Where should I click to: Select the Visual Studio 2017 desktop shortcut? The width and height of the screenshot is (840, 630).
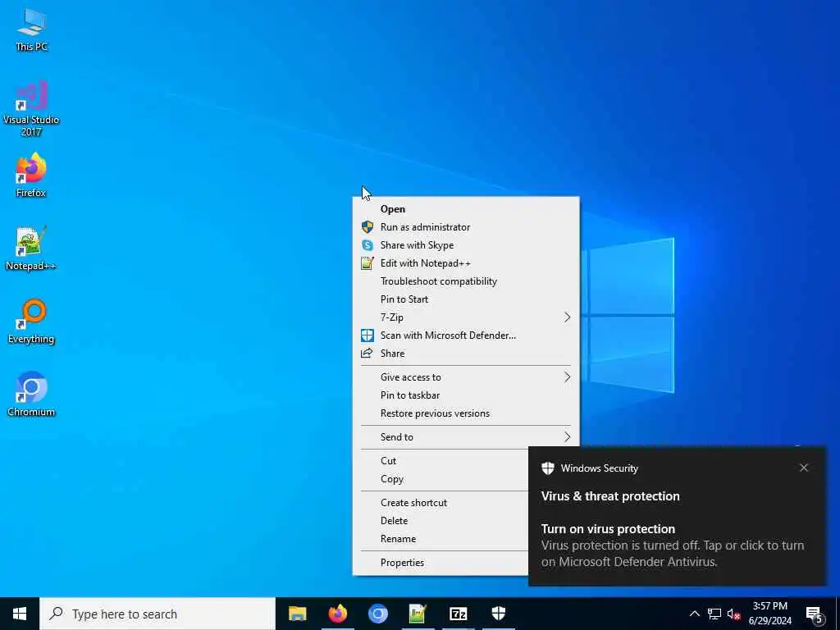point(31,109)
